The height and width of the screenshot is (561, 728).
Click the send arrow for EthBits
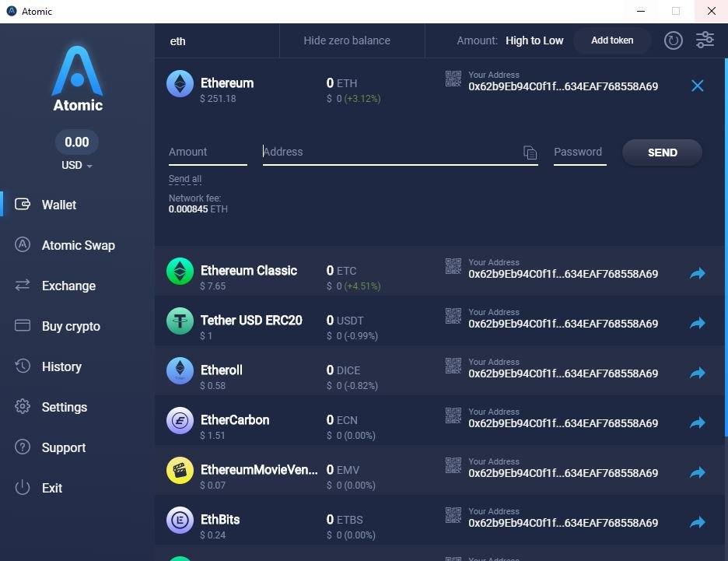[x=698, y=522]
